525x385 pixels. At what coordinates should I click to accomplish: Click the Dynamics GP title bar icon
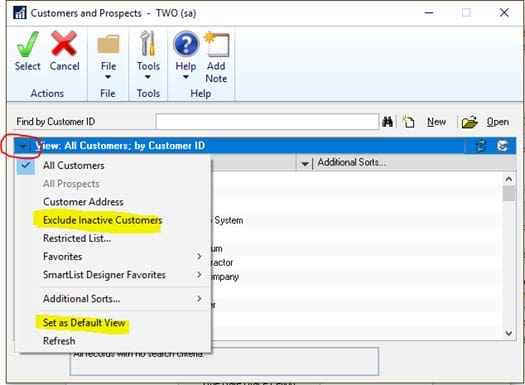[x=20, y=13]
